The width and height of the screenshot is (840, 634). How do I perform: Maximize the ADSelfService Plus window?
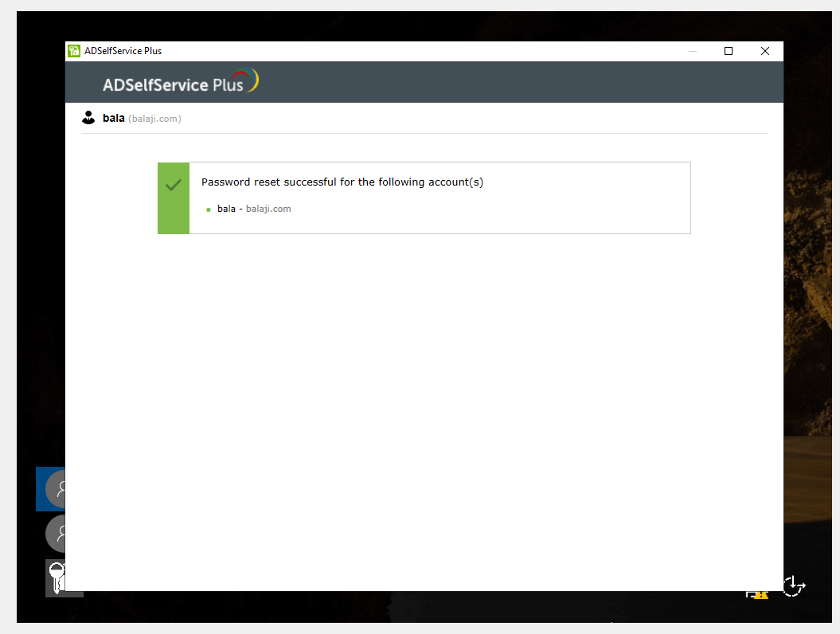729,51
